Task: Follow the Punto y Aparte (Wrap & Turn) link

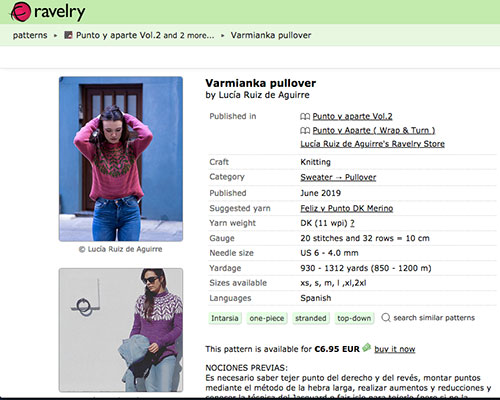Action: 374,130
